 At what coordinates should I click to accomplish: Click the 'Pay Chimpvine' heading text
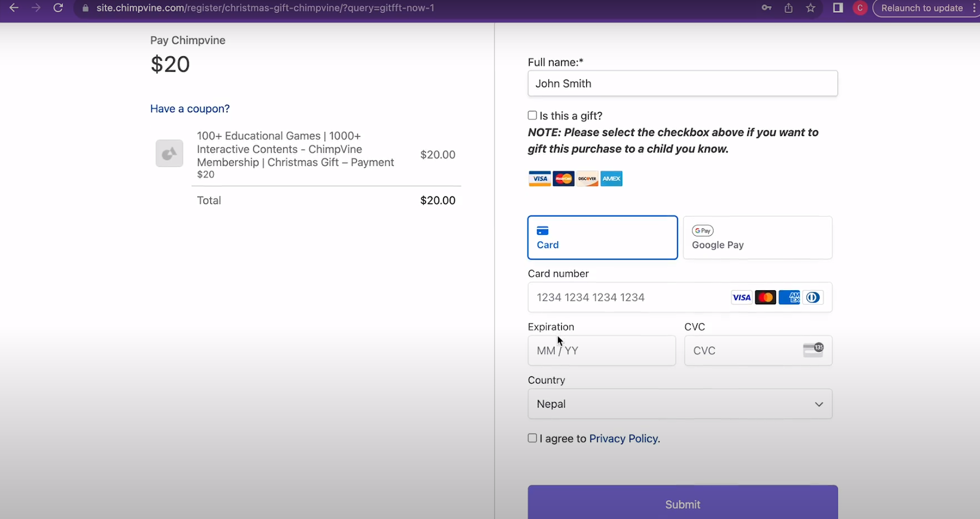tap(188, 40)
